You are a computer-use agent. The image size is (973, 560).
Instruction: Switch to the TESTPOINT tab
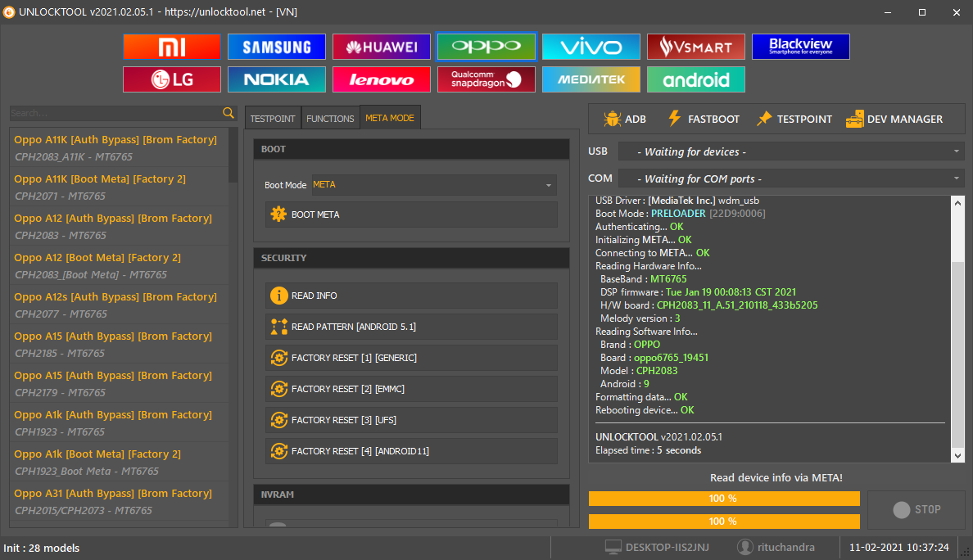point(273,119)
